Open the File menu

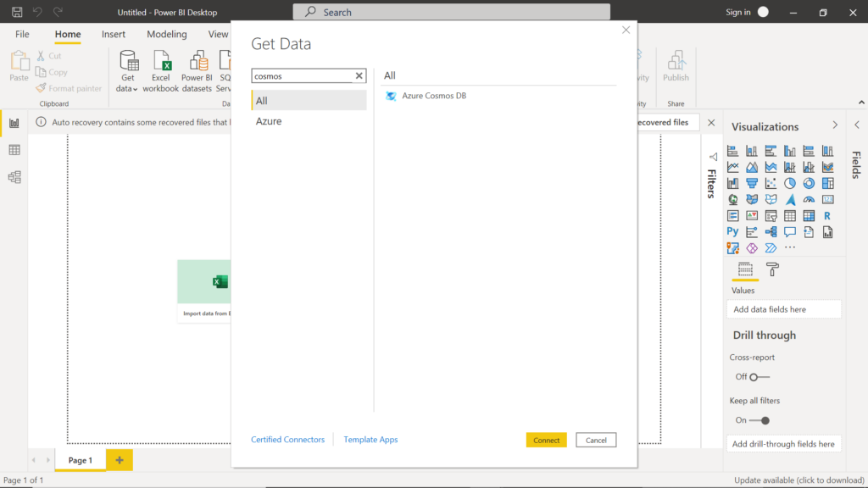21,35
